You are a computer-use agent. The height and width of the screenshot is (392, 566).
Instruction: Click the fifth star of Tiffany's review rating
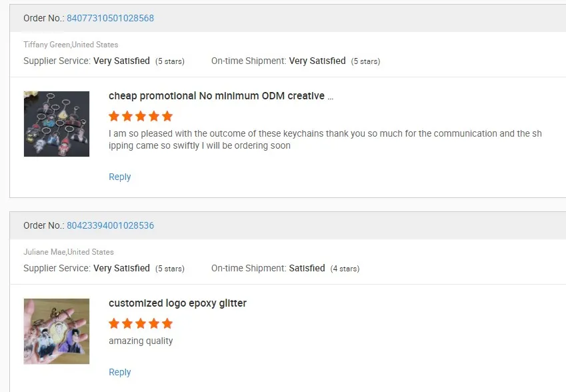pos(167,116)
